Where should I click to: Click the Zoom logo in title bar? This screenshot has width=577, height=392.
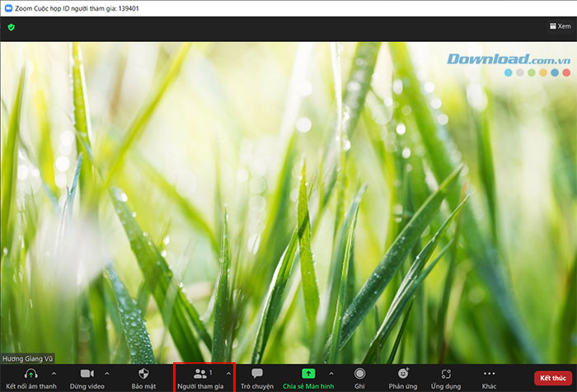(7, 7)
